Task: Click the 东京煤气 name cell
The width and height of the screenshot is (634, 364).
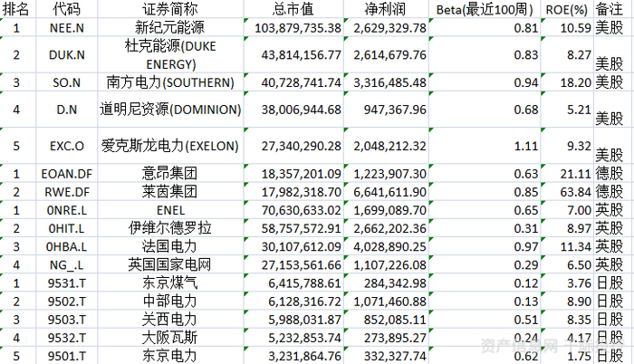Action: point(170,283)
